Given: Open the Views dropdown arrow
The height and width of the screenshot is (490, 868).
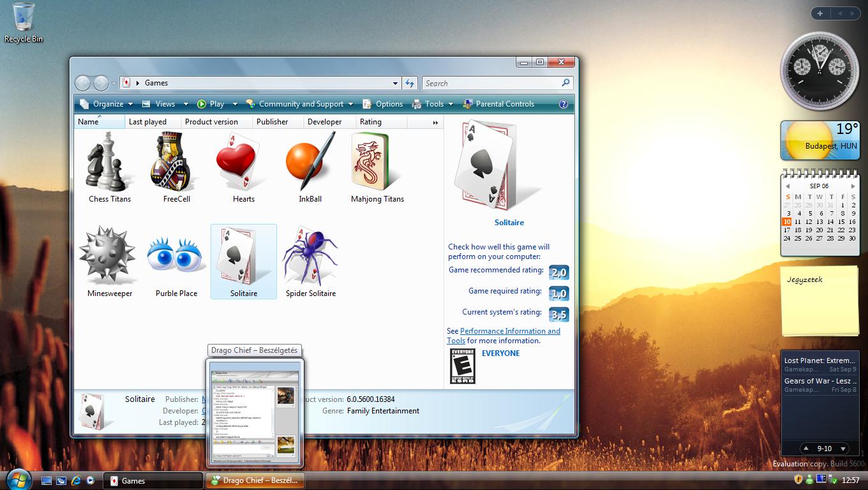Looking at the screenshot, I should coord(186,104).
